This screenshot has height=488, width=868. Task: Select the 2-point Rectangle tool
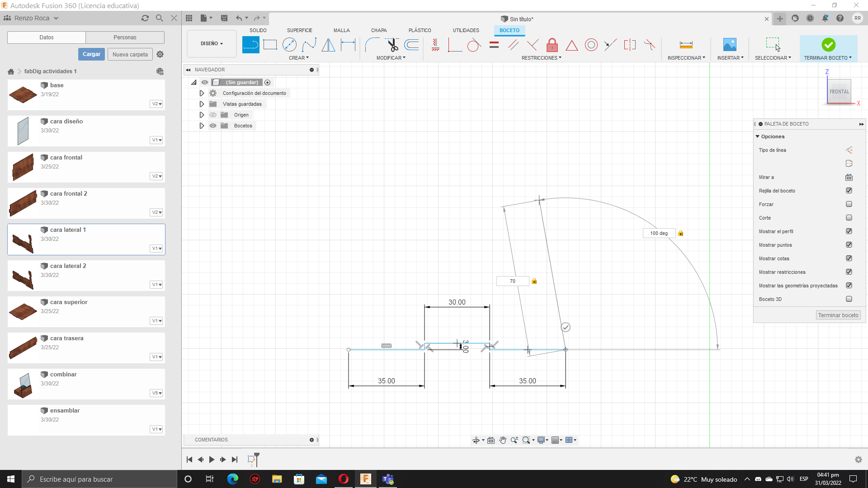[x=270, y=45]
